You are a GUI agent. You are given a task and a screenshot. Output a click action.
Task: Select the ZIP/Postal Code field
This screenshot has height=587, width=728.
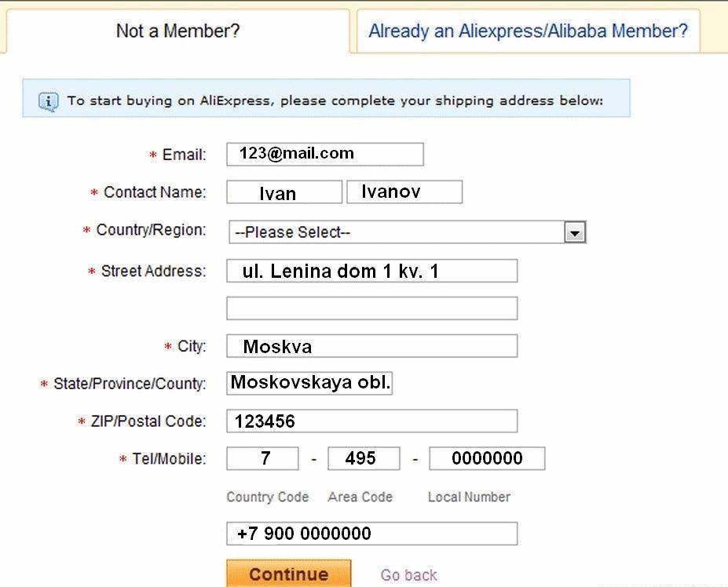pyautogui.click(x=372, y=421)
